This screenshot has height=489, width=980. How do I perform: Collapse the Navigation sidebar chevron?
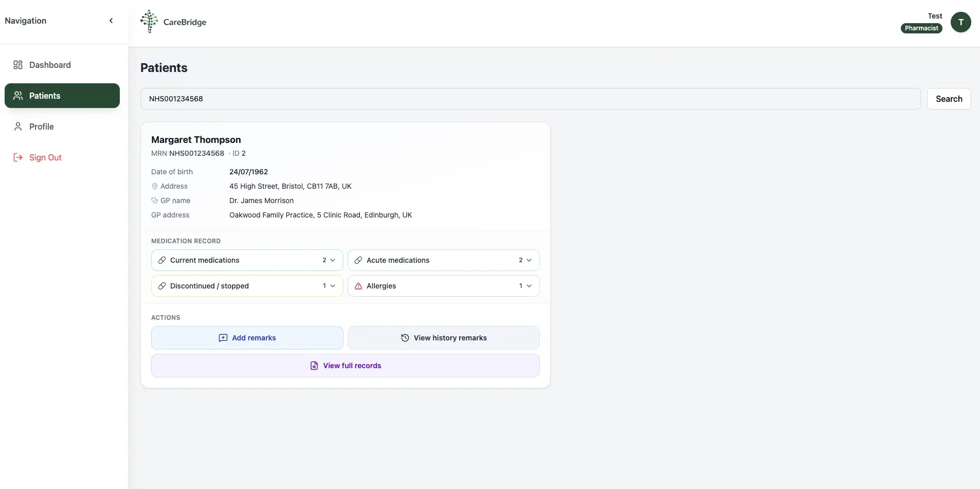[x=111, y=21]
